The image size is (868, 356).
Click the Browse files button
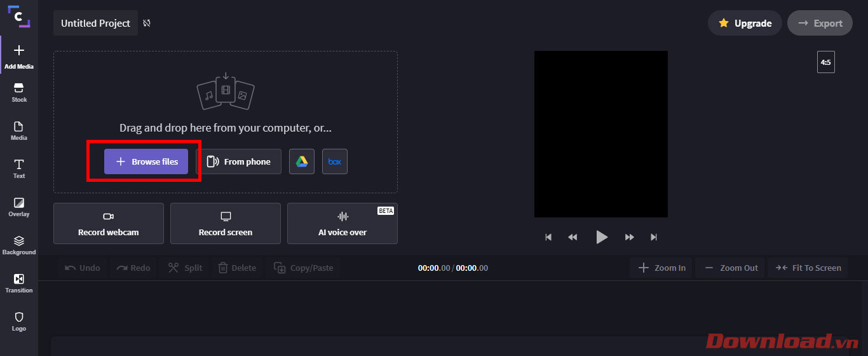pyautogui.click(x=146, y=161)
